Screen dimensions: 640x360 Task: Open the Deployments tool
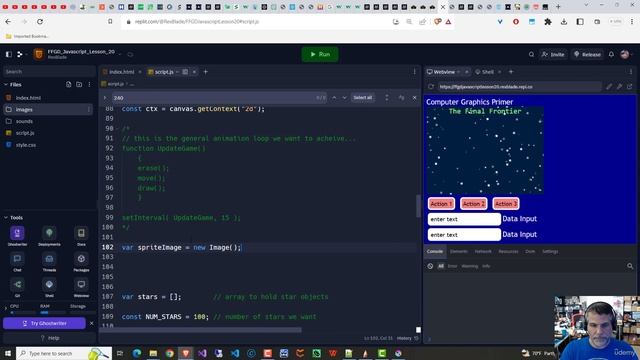[49, 236]
